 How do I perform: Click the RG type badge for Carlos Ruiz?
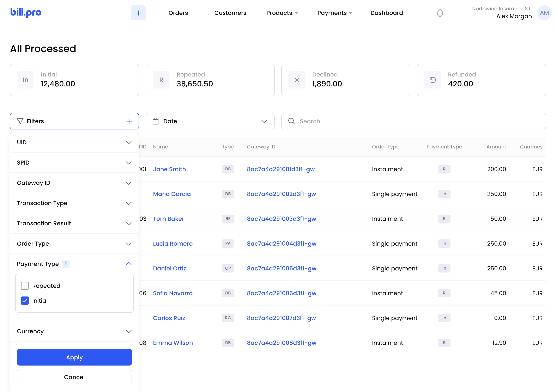pyautogui.click(x=228, y=318)
